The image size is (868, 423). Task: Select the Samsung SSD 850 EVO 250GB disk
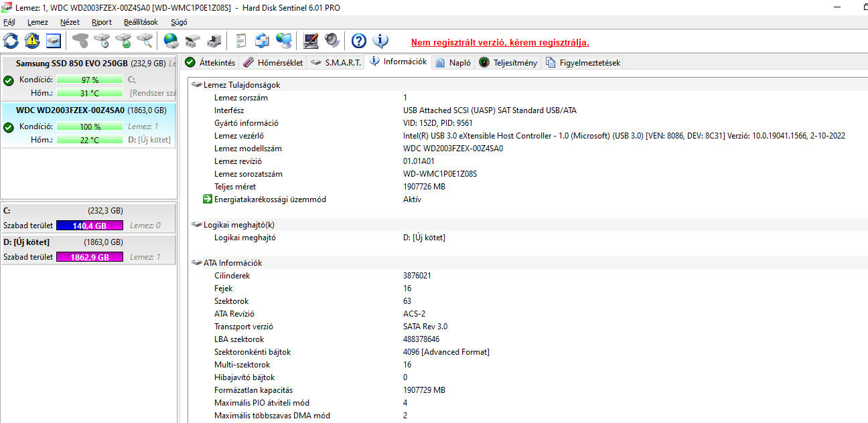[x=88, y=78]
